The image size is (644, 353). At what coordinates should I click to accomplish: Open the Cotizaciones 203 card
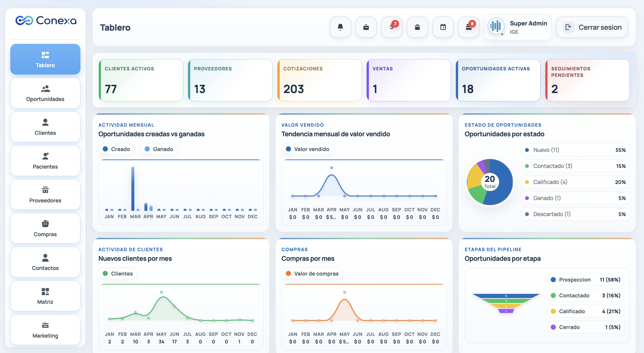319,80
